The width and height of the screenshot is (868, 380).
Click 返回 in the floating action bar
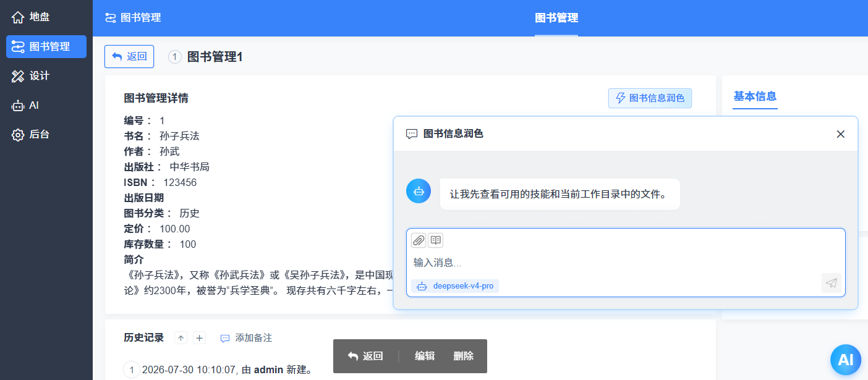click(x=365, y=356)
